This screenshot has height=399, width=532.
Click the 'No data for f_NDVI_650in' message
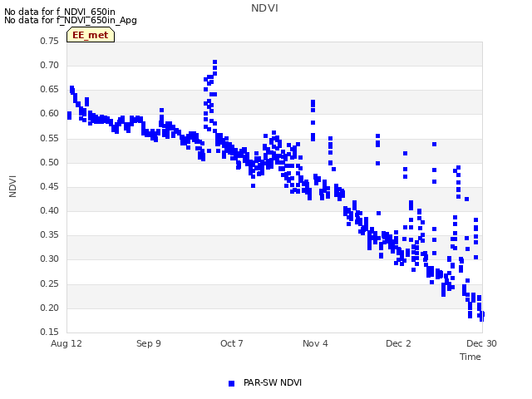click(x=60, y=12)
